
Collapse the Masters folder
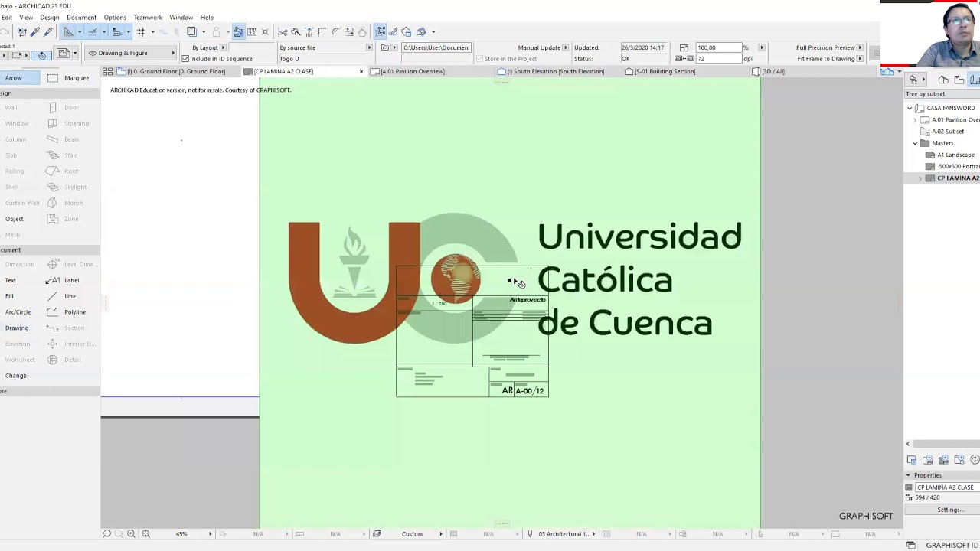(x=915, y=143)
